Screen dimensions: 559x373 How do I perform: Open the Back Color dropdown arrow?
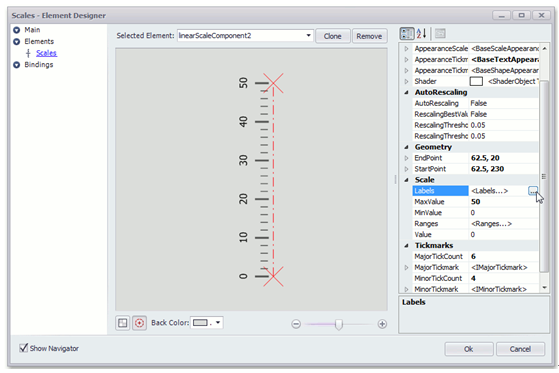point(218,323)
